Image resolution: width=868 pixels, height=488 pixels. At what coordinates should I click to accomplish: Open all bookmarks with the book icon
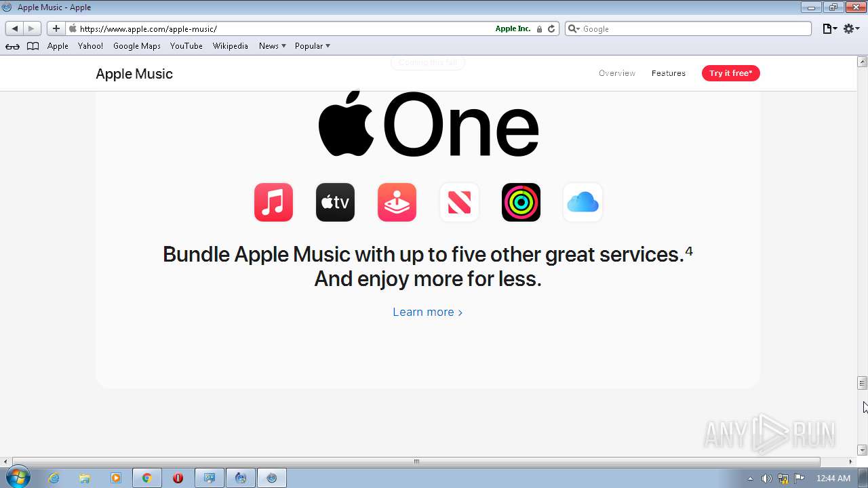pyautogui.click(x=33, y=46)
